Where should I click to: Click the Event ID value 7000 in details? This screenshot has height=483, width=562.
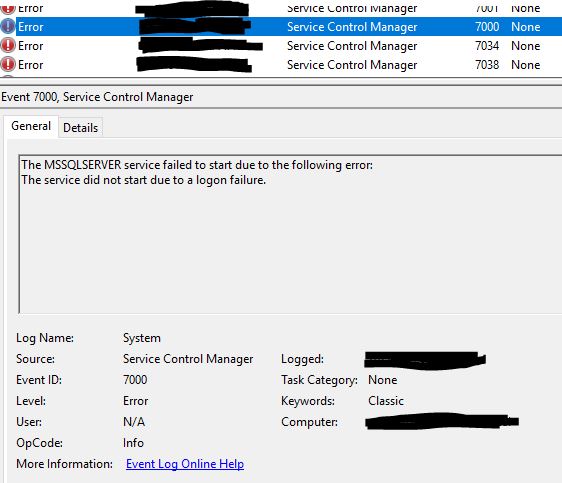(x=135, y=379)
